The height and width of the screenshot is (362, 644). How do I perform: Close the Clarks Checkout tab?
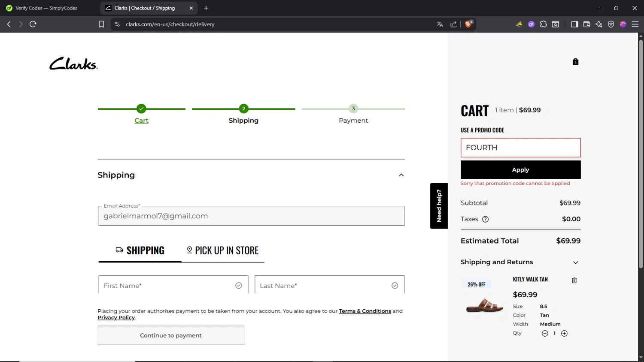point(191,8)
